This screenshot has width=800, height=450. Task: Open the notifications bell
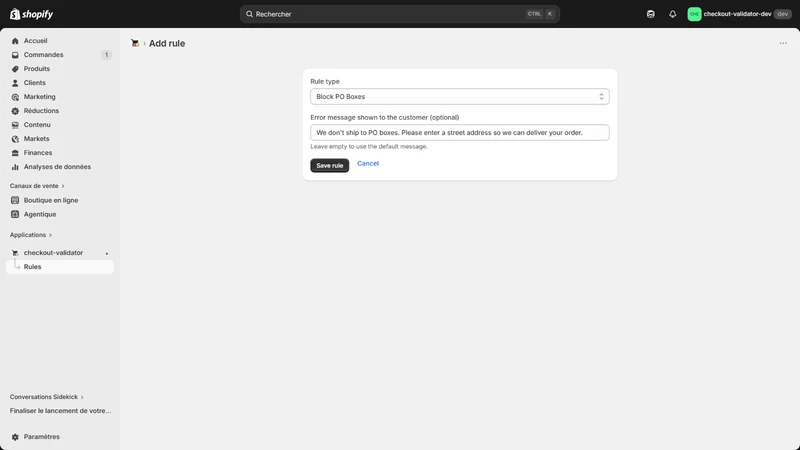[x=672, y=14]
